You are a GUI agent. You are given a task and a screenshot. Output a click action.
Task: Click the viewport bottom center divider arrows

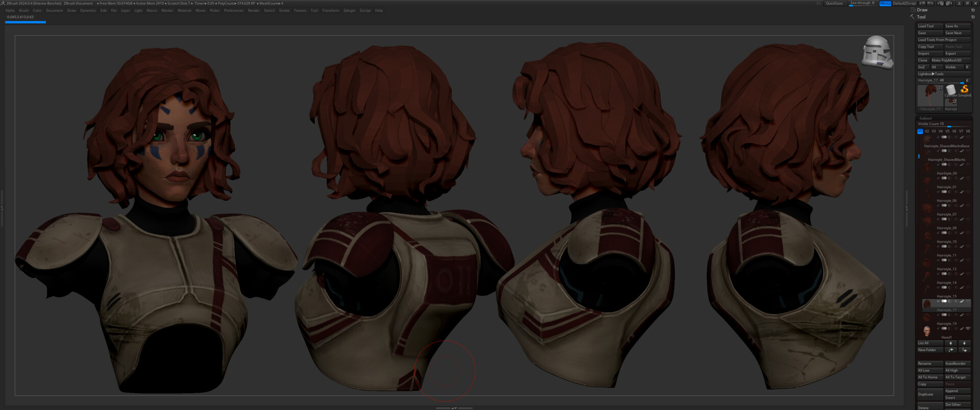coord(454,408)
